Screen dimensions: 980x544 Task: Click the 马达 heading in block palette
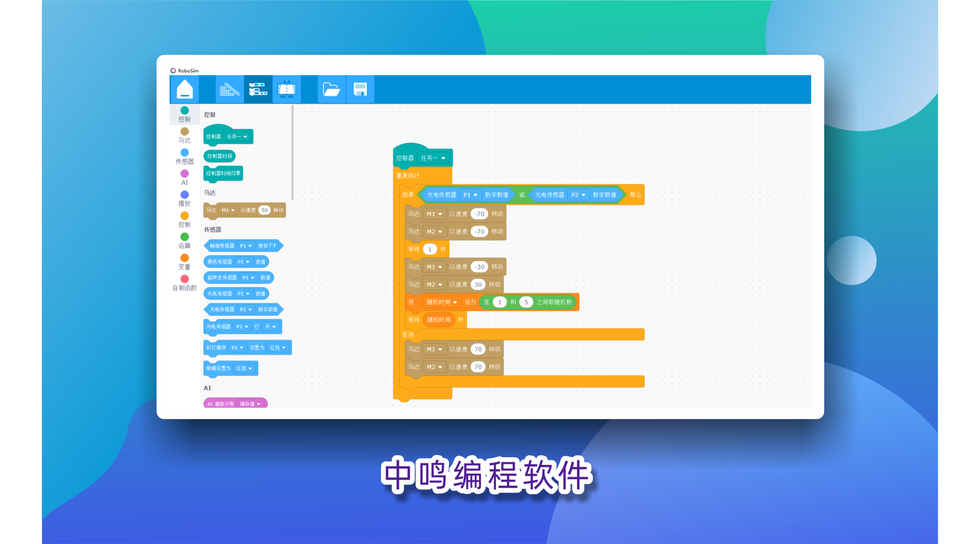(x=210, y=193)
